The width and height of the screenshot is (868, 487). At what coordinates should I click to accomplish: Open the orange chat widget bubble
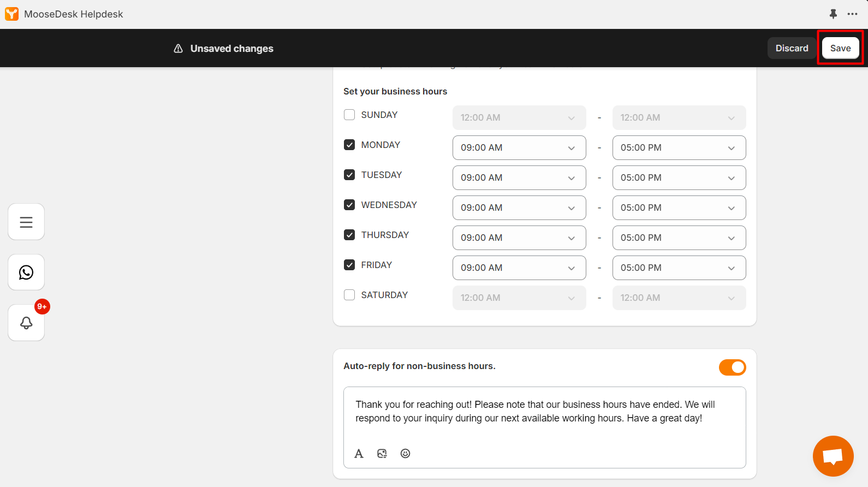click(x=833, y=456)
